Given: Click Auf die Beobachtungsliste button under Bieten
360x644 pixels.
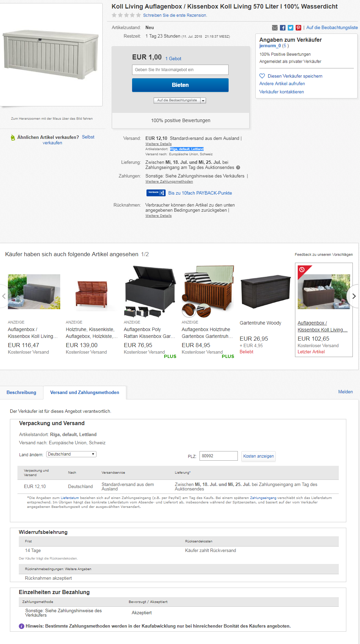Looking at the screenshot, I should coord(177,101).
